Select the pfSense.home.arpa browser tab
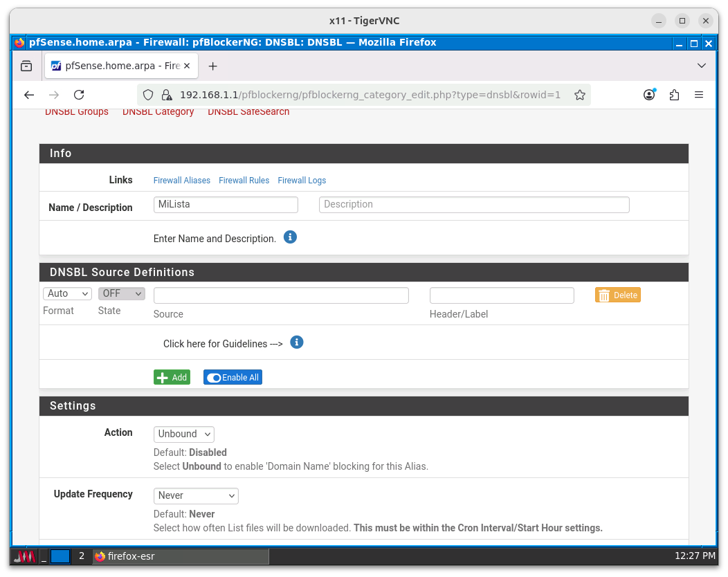 click(x=121, y=66)
